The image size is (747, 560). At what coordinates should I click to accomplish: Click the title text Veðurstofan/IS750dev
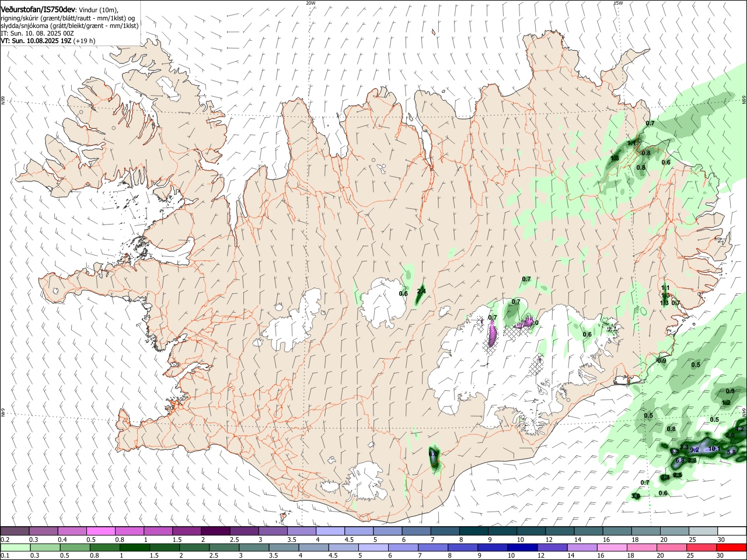pos(38,9)
